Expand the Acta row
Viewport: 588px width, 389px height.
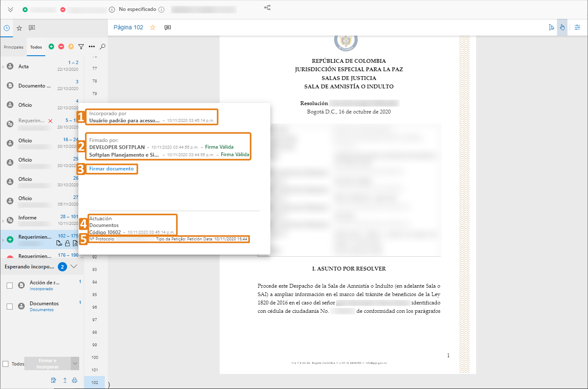click(3, 67)
